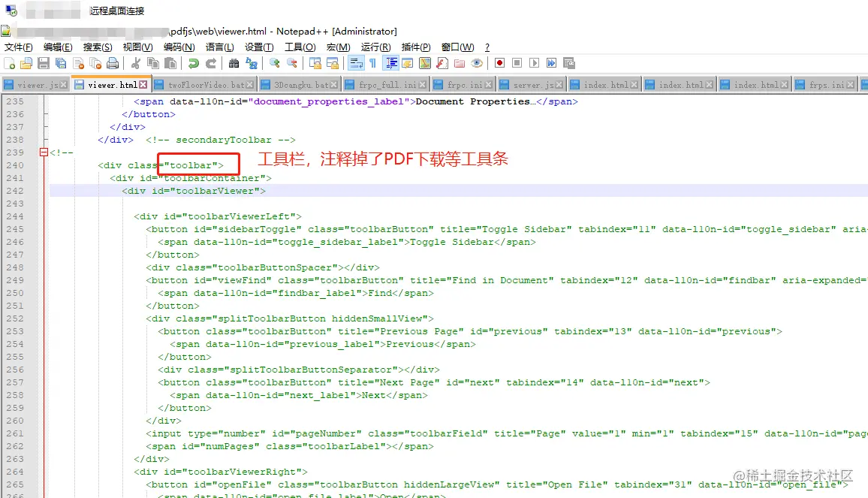
Task: Open the 窗口(W) menu
Action: click(457, 47)
